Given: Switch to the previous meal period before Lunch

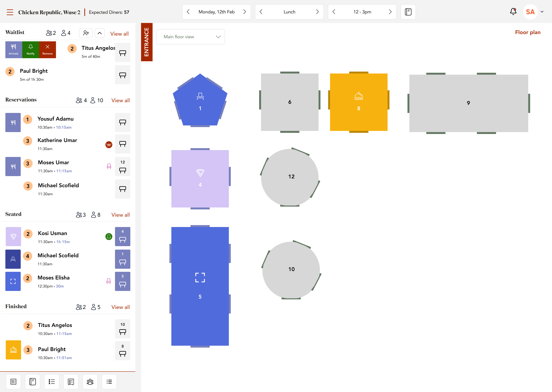Looking at the screenshot, I should click(261, 12).
